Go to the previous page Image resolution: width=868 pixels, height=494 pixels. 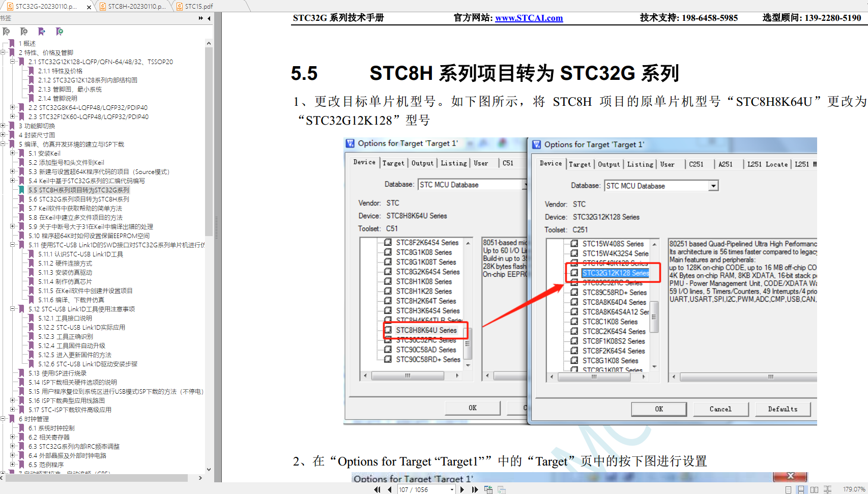(x=390, y=489)
